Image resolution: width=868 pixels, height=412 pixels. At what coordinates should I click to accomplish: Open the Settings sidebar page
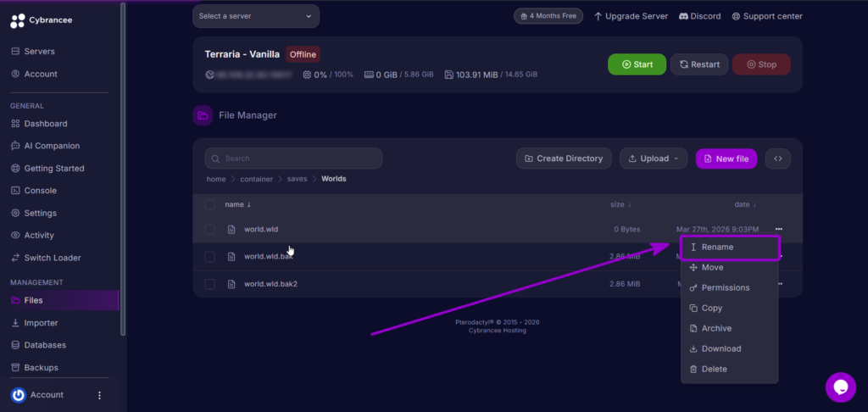pyautogui.click(x=33, y=213)
